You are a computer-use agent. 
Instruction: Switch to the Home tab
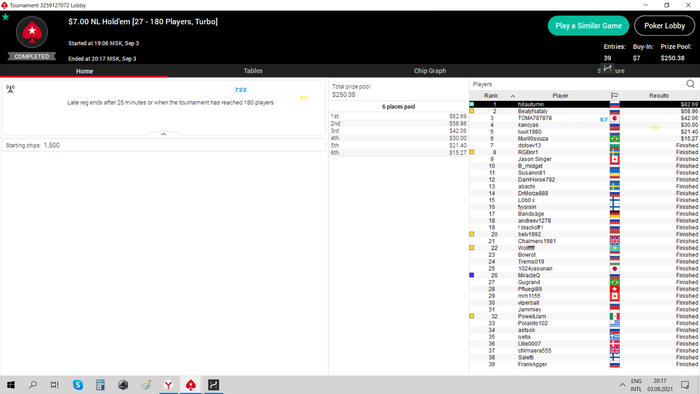[x=84, y=71]
